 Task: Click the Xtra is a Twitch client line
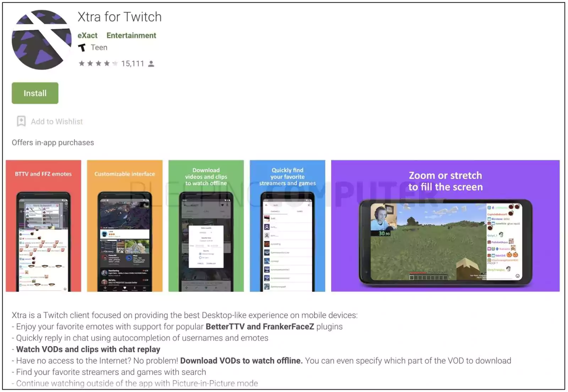pos(185,315)
